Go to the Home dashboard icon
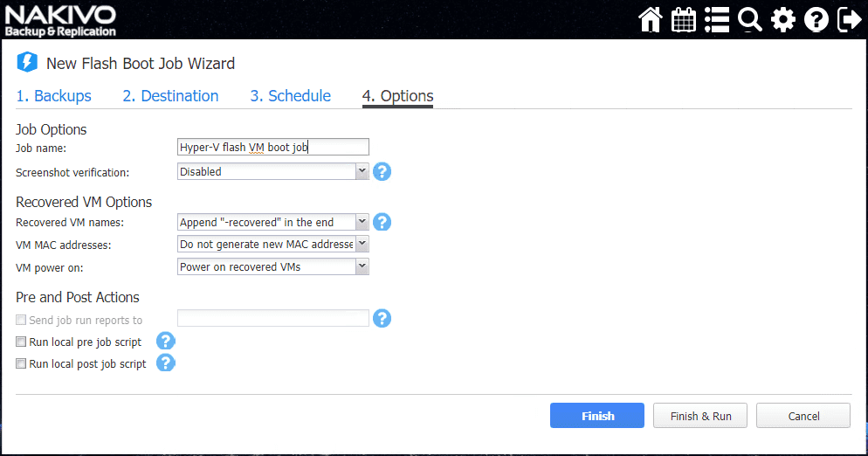Image resolution: width=868 pixels, height=456 pixels. (x=651, y=19)
